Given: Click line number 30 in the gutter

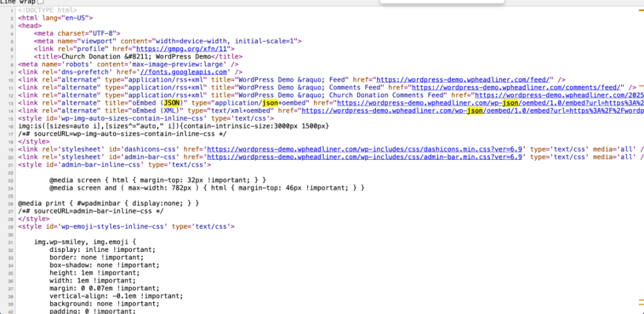Looking at the screenshot, I should tap(12, 234).
